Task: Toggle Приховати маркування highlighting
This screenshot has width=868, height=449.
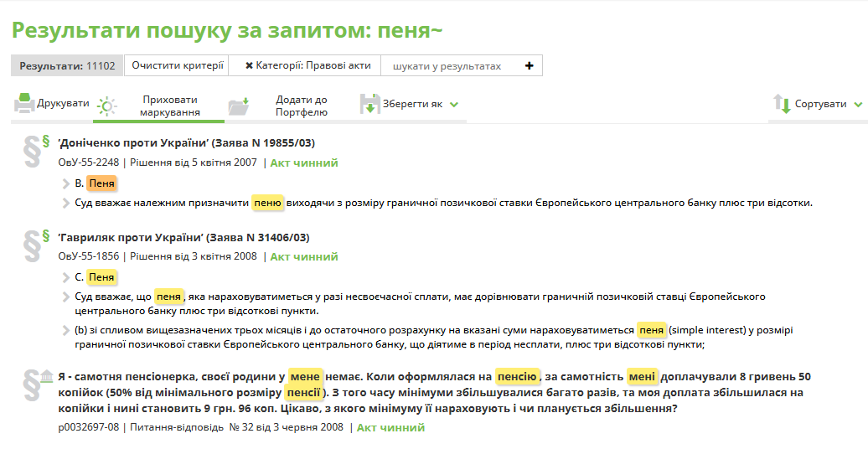Action: (x=169, y=106)
